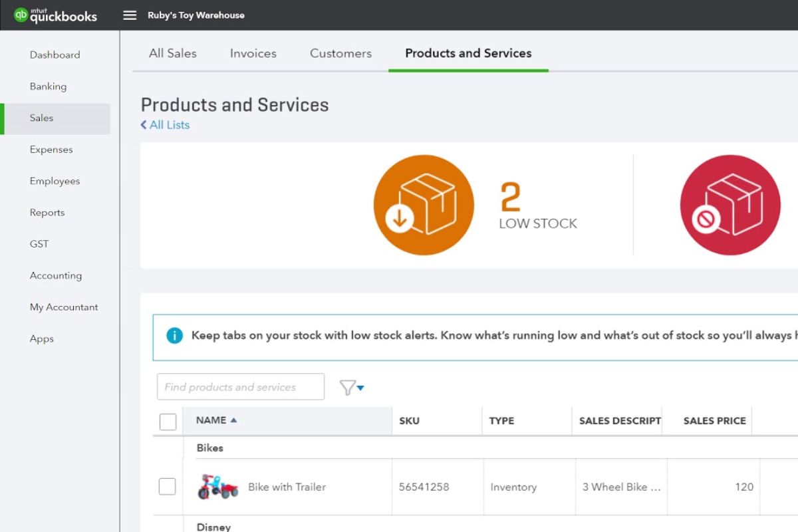The height and width of the screenshot is (532, 798).
Task: Open Employees in the sidebar
Action: (x=55, y=181)
